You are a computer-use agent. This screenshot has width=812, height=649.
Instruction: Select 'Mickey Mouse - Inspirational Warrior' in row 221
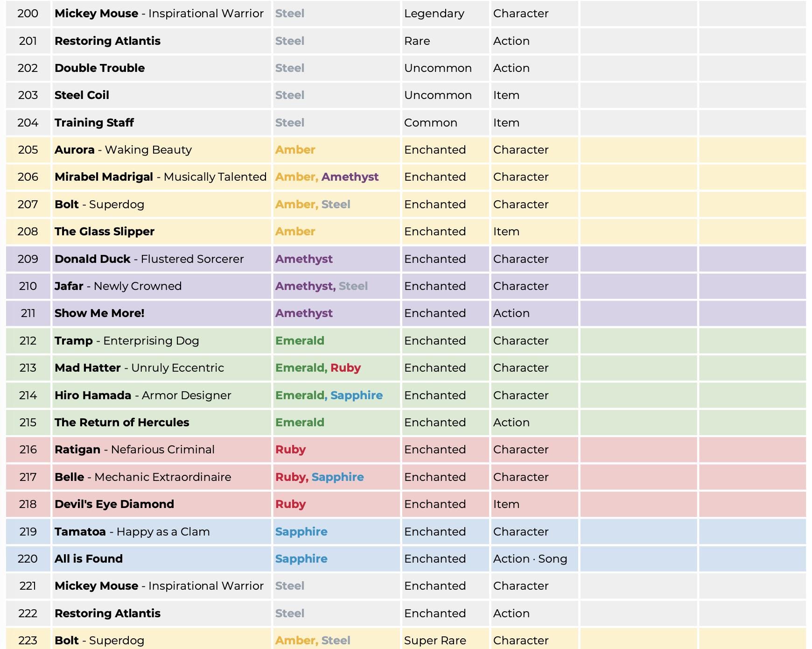click(159, 586)
